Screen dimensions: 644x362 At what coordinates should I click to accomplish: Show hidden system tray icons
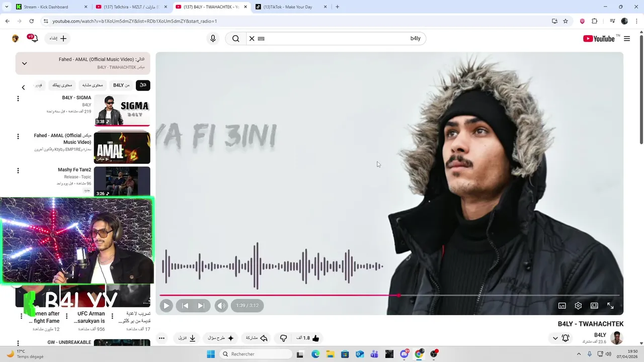click(579, 354)
